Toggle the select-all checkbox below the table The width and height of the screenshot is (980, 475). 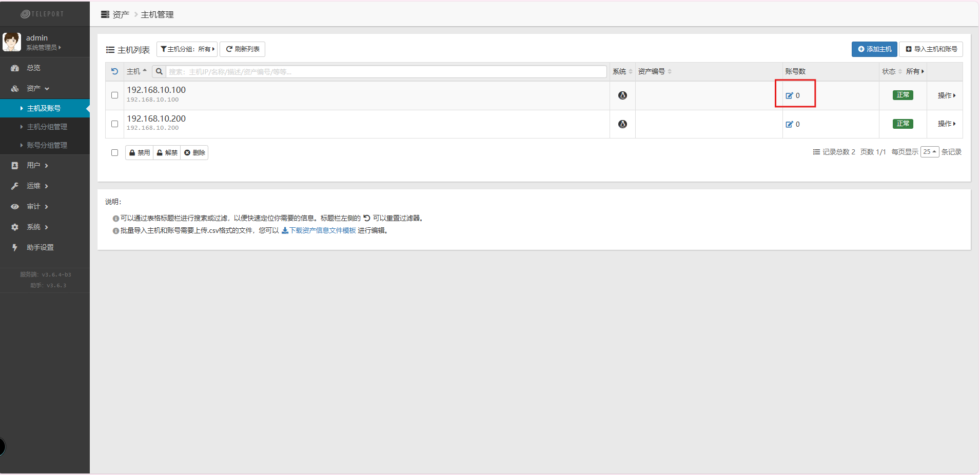(114, 152)
